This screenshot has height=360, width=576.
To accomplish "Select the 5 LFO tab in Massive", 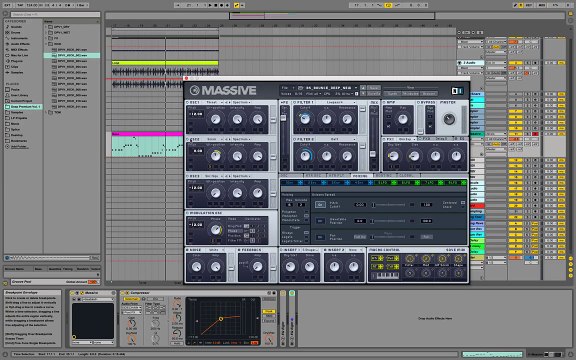I will click(385, 182).
